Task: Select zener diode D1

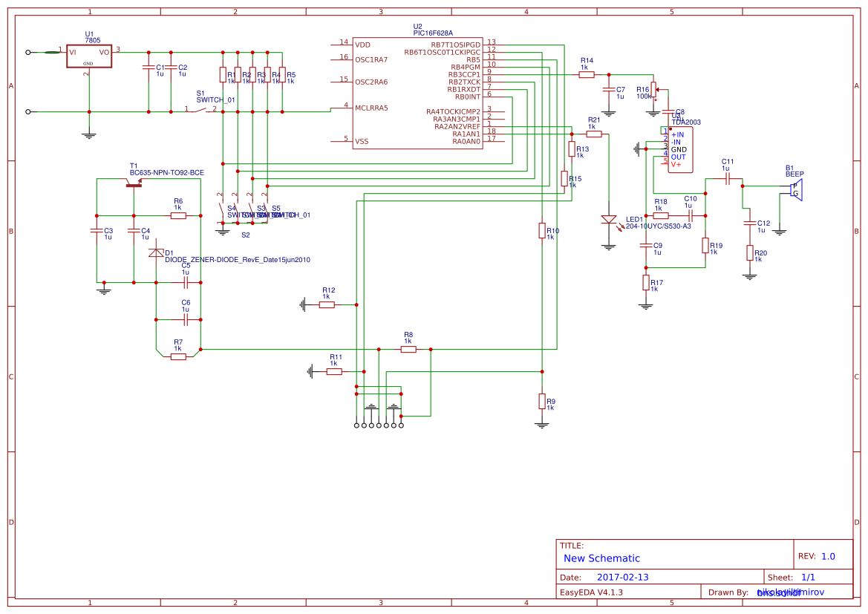Action: pos(156,252)
